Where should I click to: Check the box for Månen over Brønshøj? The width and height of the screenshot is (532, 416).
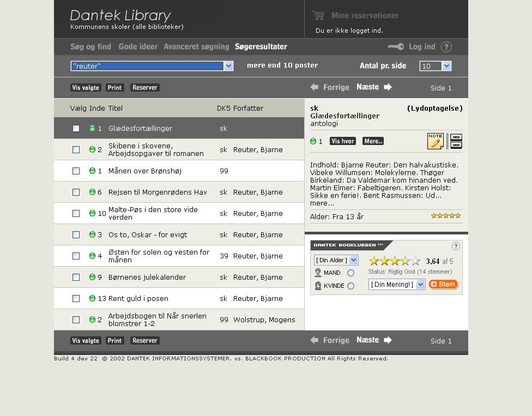[76, 171]
